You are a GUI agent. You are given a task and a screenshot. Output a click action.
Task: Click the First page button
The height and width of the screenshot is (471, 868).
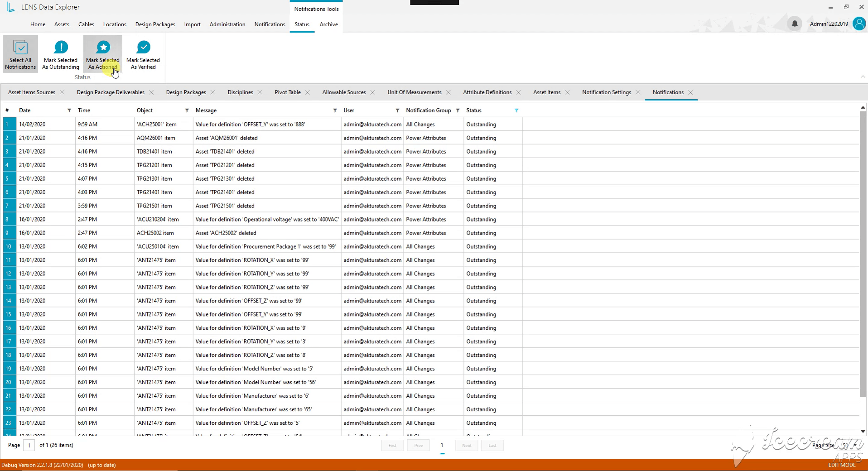click(x=392, y=446)
